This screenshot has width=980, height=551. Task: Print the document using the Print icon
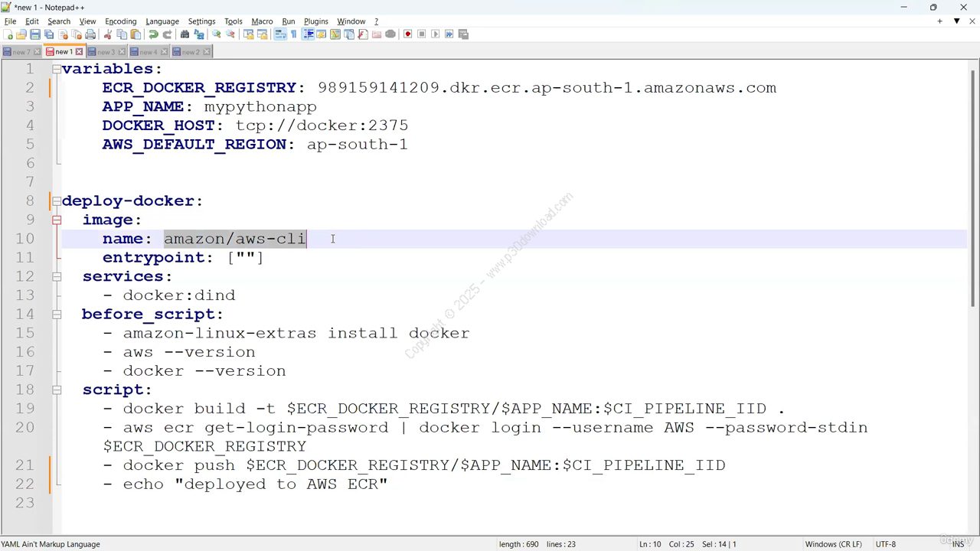[x=90, y=34]
